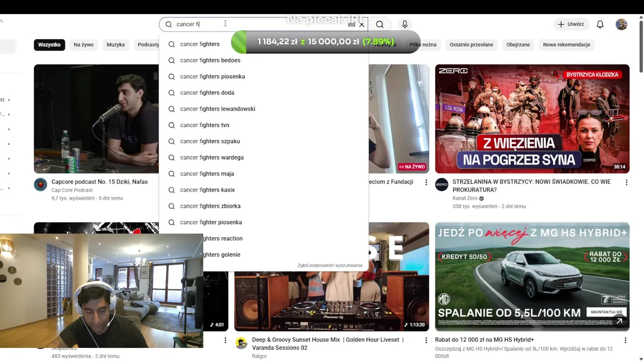
Task: Click search icon beside "cancer fighters tvn"
Action: pos(172,125)
